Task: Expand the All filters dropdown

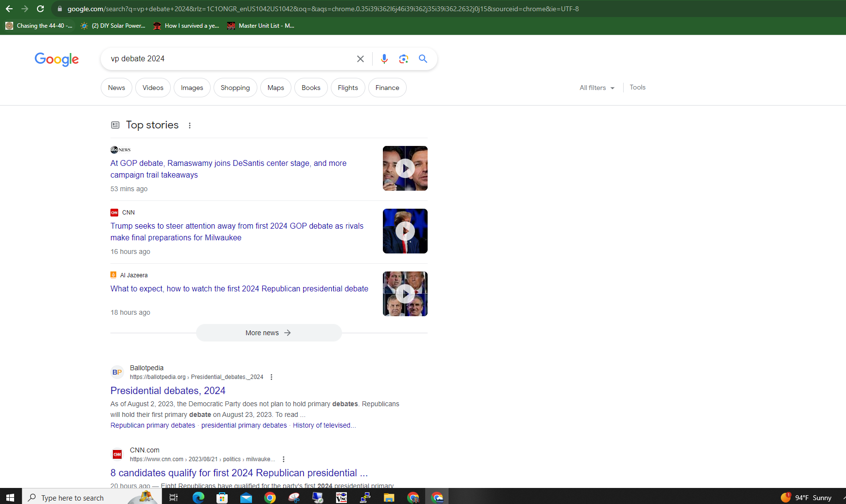Action: click(597, 88)
